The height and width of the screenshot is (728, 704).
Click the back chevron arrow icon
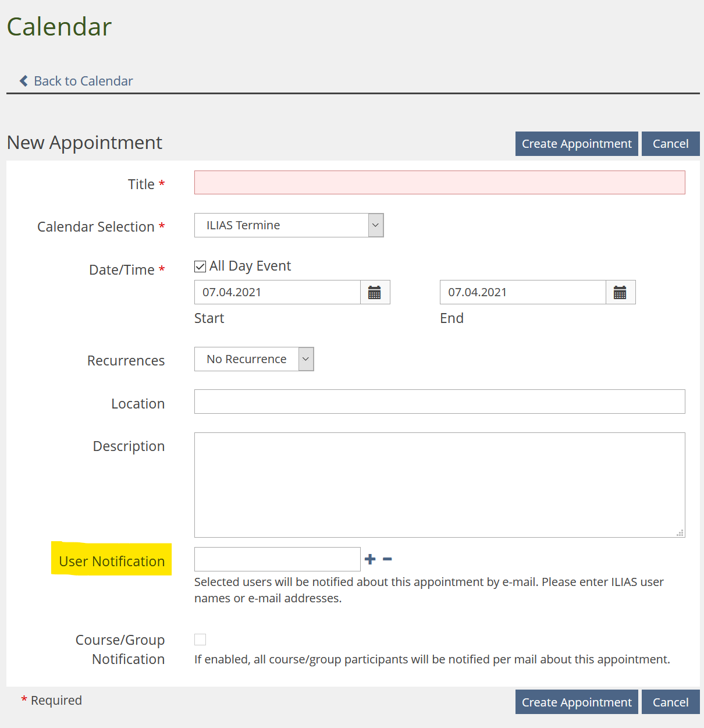[24, 81]
